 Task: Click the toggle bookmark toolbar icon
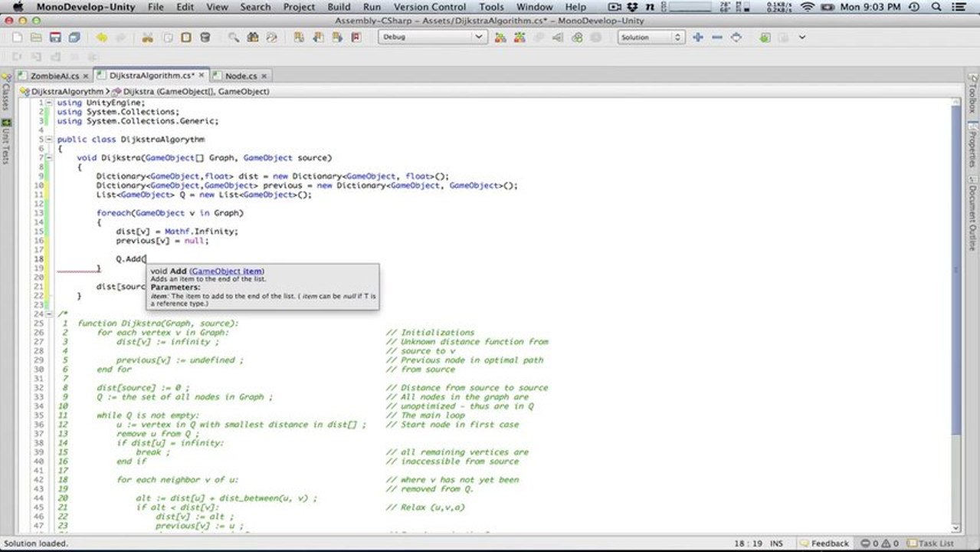point(299,37)
